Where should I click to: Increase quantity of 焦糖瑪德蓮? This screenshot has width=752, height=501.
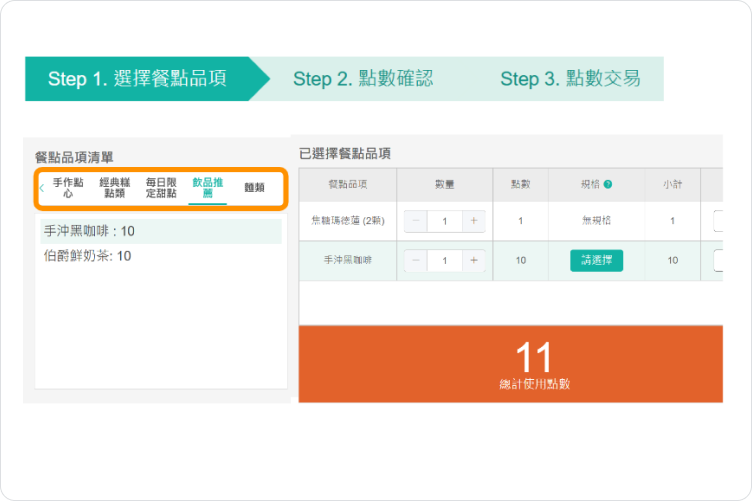point(474,221)
